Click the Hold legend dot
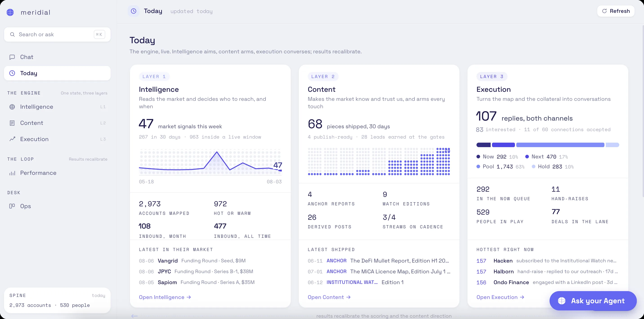The image size is (644, 319). [x=534, y=167]
